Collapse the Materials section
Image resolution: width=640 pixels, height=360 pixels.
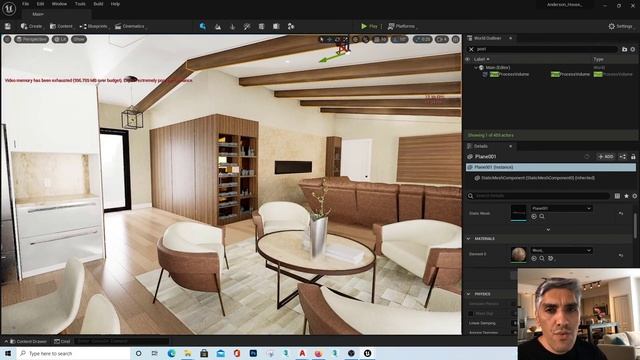click(468, 239)
